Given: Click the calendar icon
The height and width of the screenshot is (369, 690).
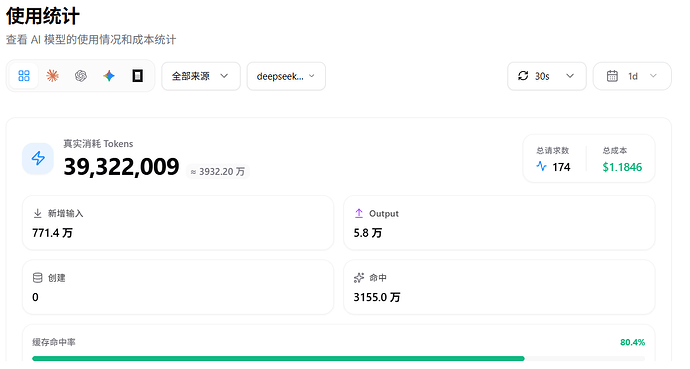Looking at the screenshot, I should click(x=612, y=76).
